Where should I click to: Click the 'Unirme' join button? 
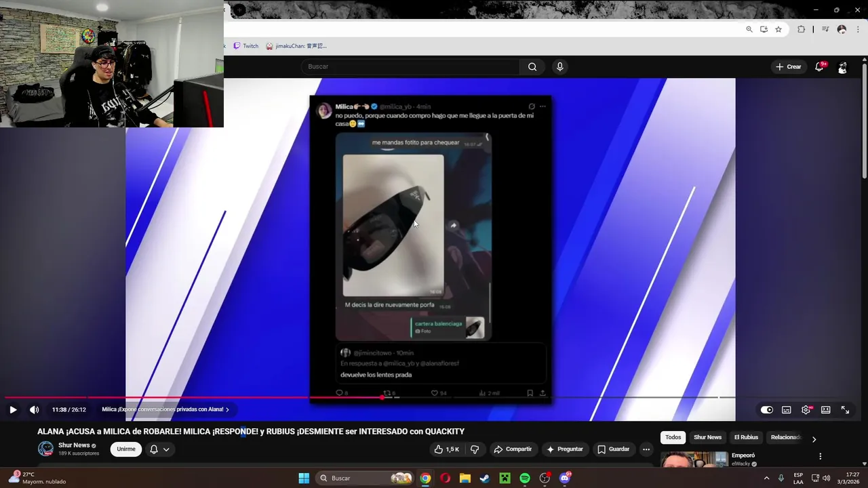click(x=126, y=449)
